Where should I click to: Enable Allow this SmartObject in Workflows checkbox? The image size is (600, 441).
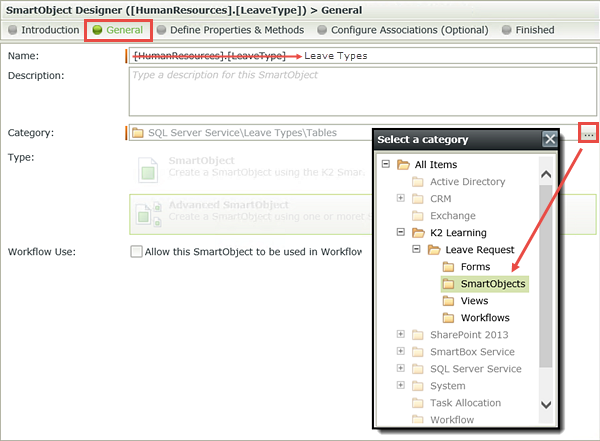click(x=136, y=252)
